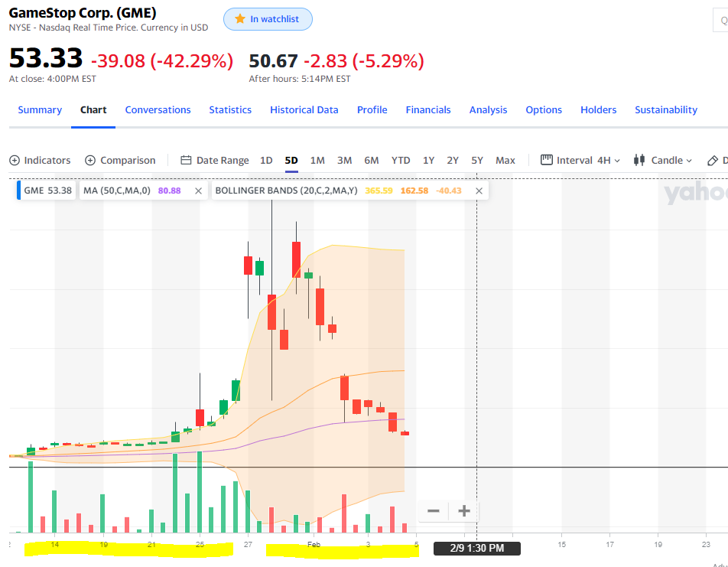728x567 pixels.
Task: Zoom out chart with minus button
Action: pos(433,511)
